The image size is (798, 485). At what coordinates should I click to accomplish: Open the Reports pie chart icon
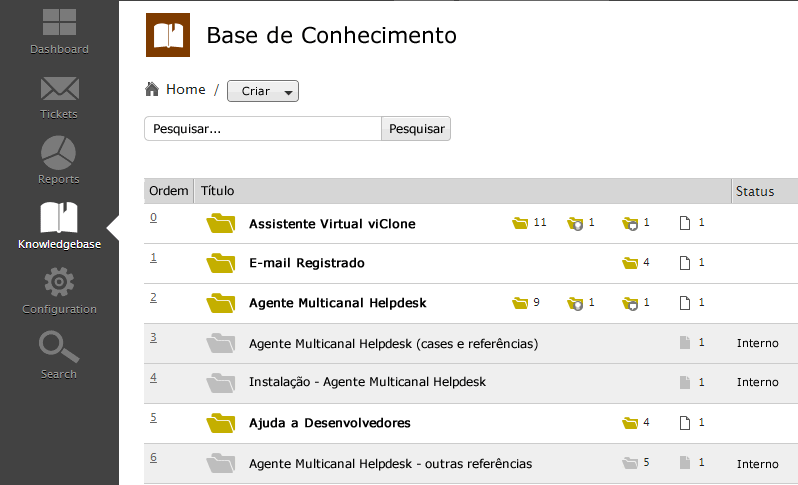coord(59,153)
